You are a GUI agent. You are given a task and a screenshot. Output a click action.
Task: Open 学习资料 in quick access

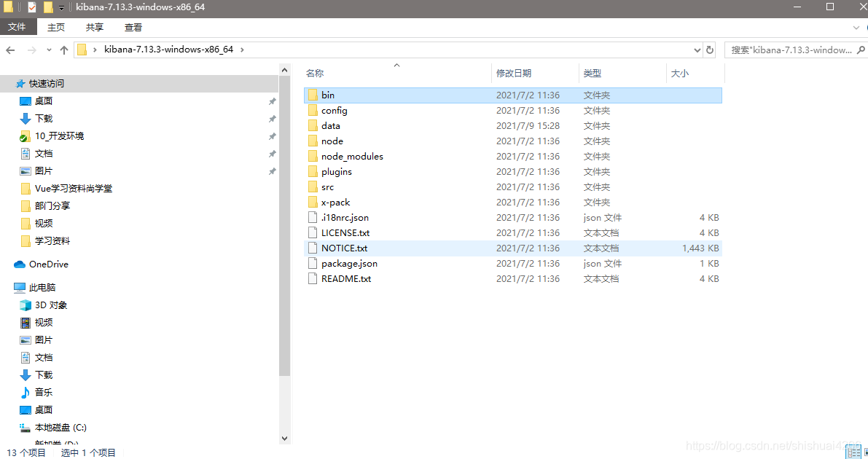(x=52, y=241)
